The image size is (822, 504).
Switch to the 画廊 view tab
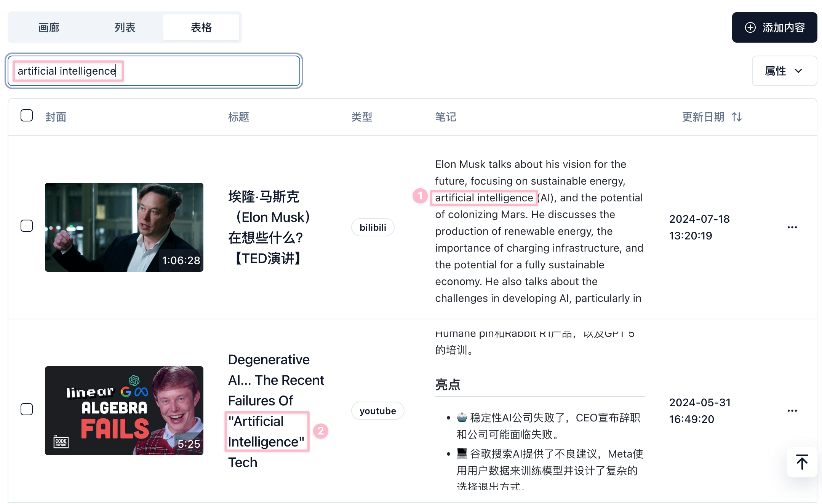[49, 27]
